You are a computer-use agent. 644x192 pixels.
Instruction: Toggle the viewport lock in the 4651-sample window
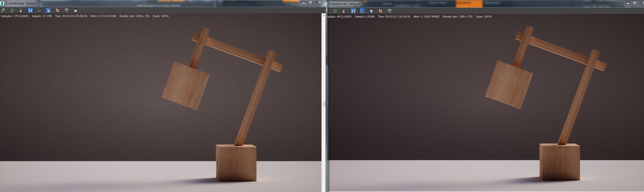click(x=344, y=11)
